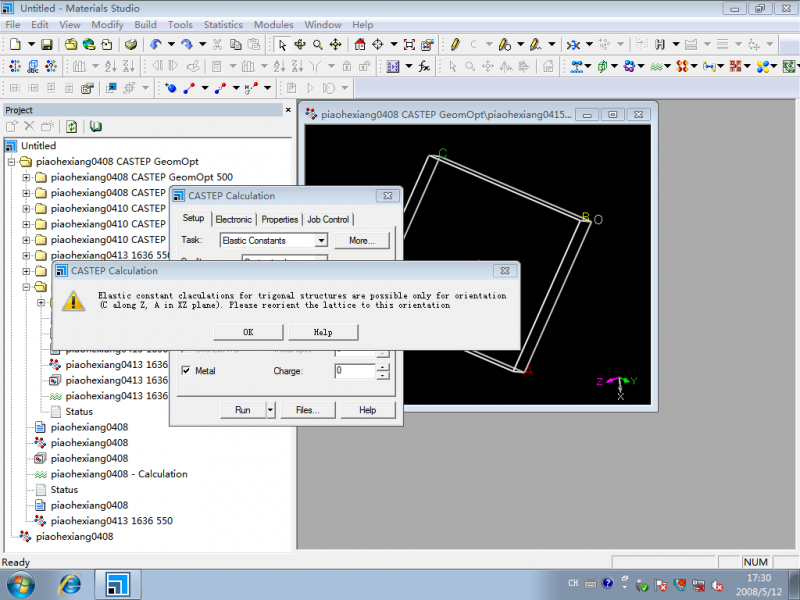
Task: Click the Save icon in the toolbar
Action: [46, 44]
